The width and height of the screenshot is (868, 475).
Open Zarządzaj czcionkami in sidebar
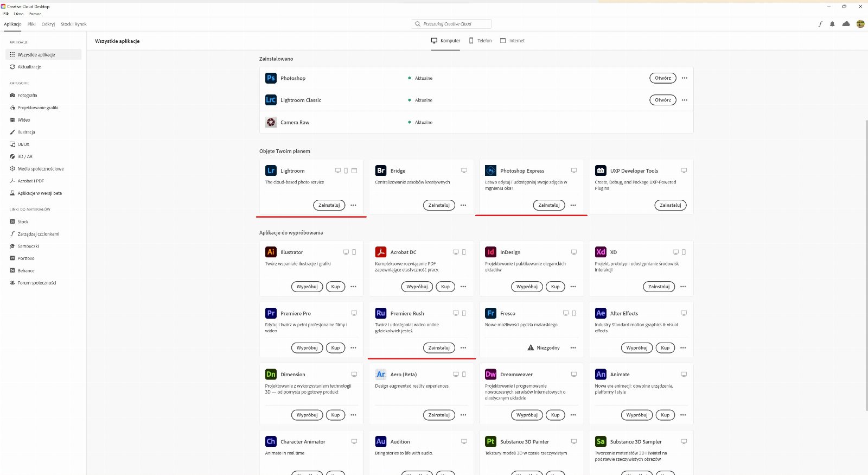click(x=43, y=234)
